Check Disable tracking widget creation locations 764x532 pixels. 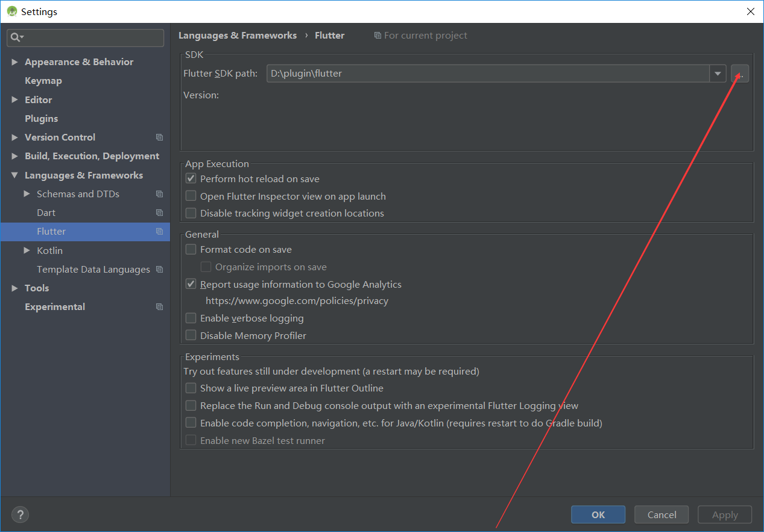click(191, 213)
